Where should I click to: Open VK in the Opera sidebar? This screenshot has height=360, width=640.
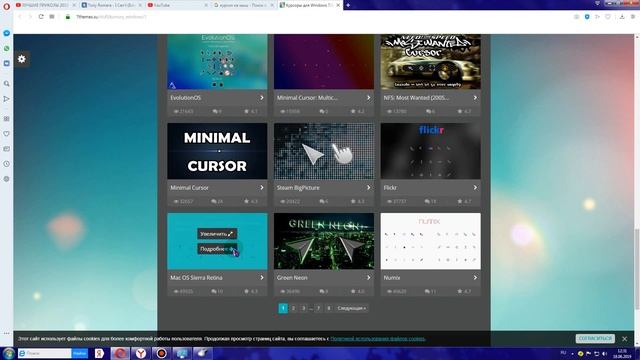pos(7,64)
